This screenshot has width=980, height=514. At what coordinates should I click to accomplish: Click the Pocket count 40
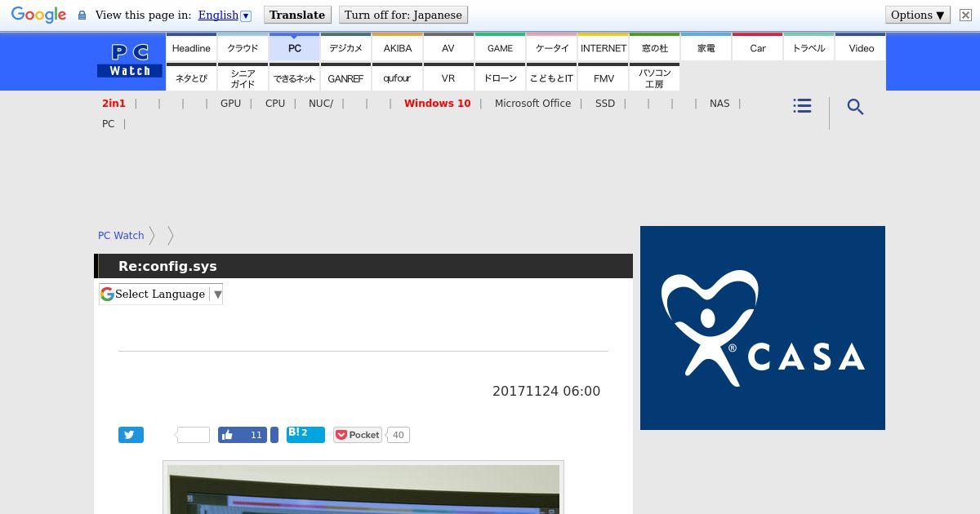tap(398, 435)
